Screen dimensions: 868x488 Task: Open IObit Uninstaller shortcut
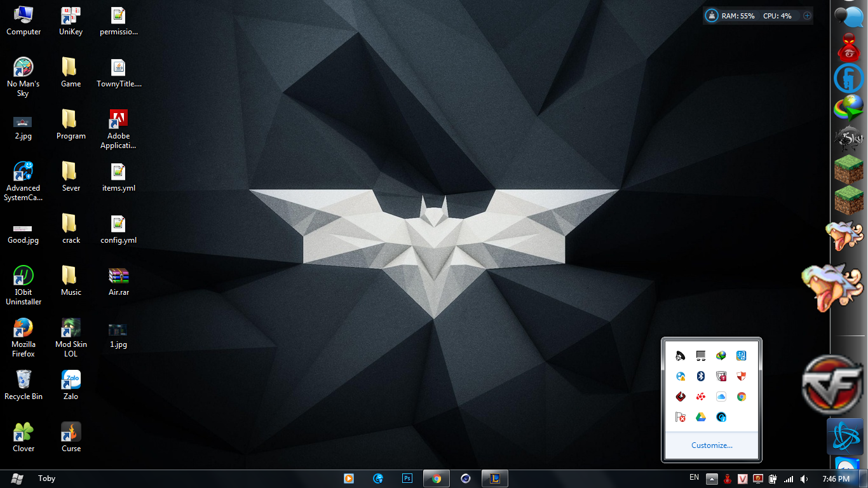click(x=24, y=285)
